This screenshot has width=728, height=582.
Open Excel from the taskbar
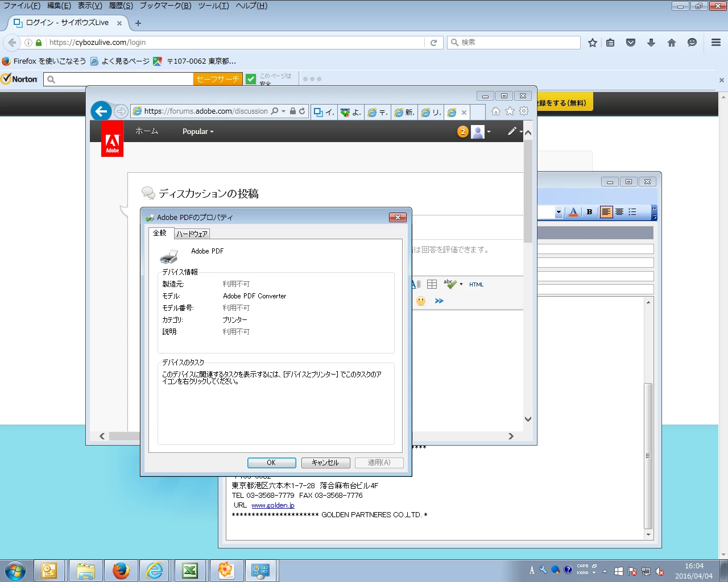coord(190,570)
